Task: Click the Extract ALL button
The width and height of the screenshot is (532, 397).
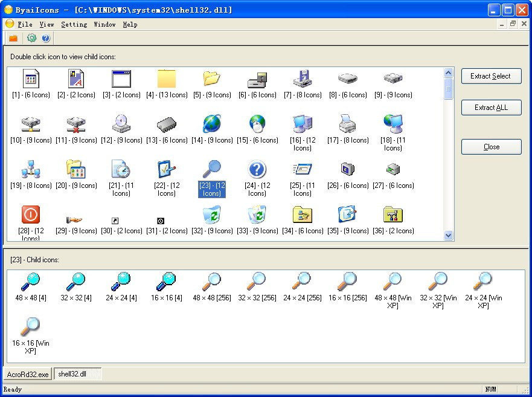Action: [x=491, y=108]
